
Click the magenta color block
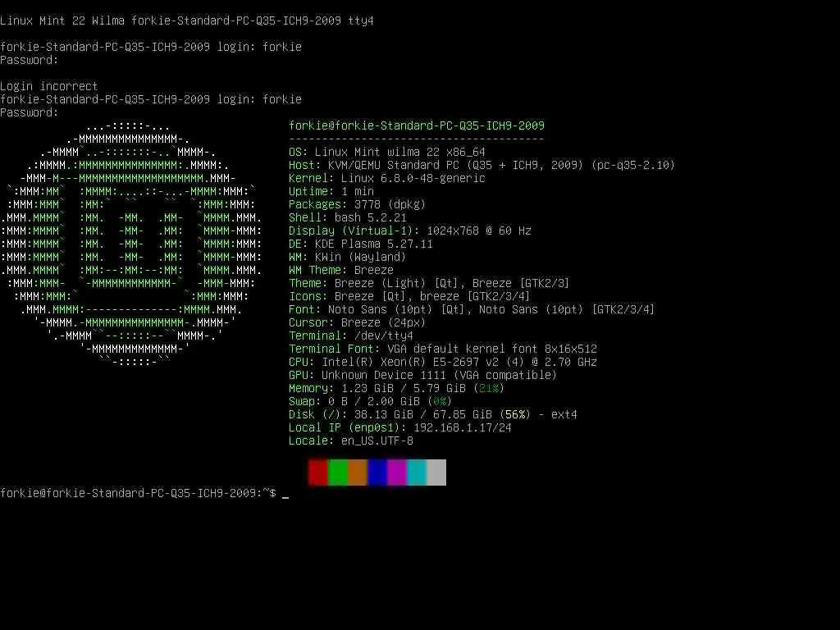pyautogui.click(x=397, y=472)
